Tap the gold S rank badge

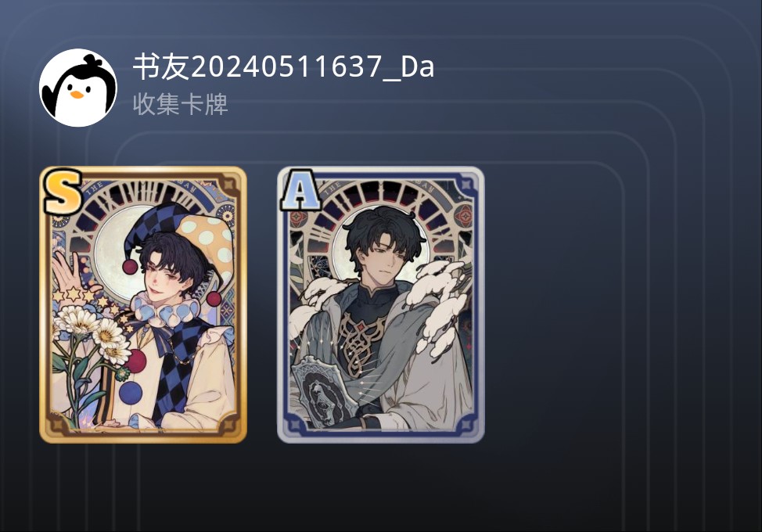point(63,192)
